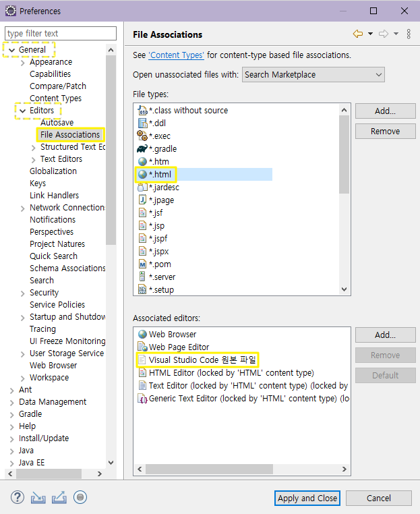The width and height of the screenshot is (420, 514).
Task: Expand the Structured Text Editors node
Action: point(34,148)
